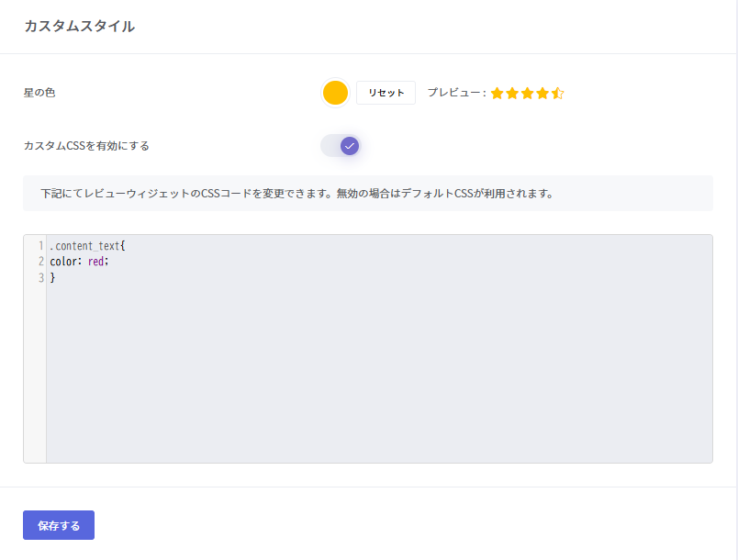Click the カスタムCSSを有効にする label

click(86, 145)
